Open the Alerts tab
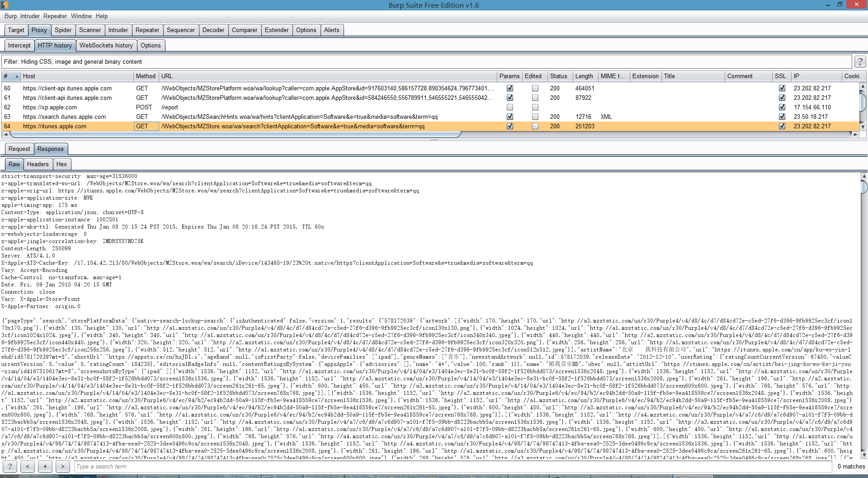Viewport: 868px width, 478px height. [331, 30]
